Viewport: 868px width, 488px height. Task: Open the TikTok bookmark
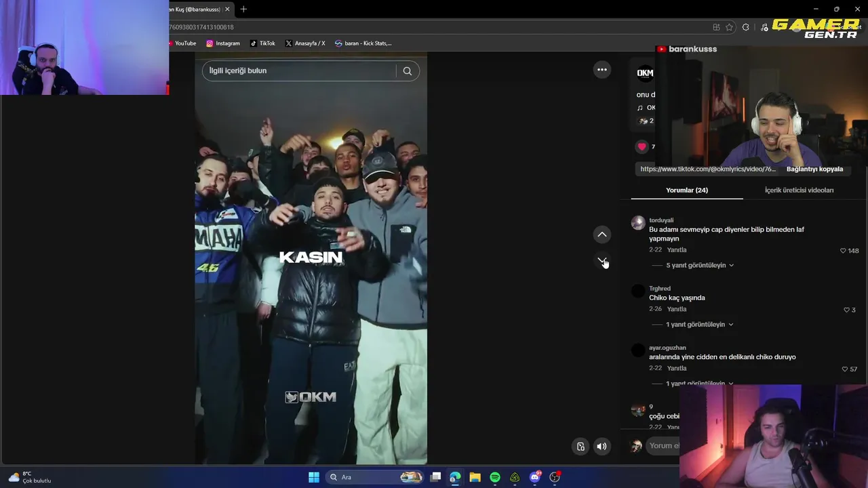point(262,43)
